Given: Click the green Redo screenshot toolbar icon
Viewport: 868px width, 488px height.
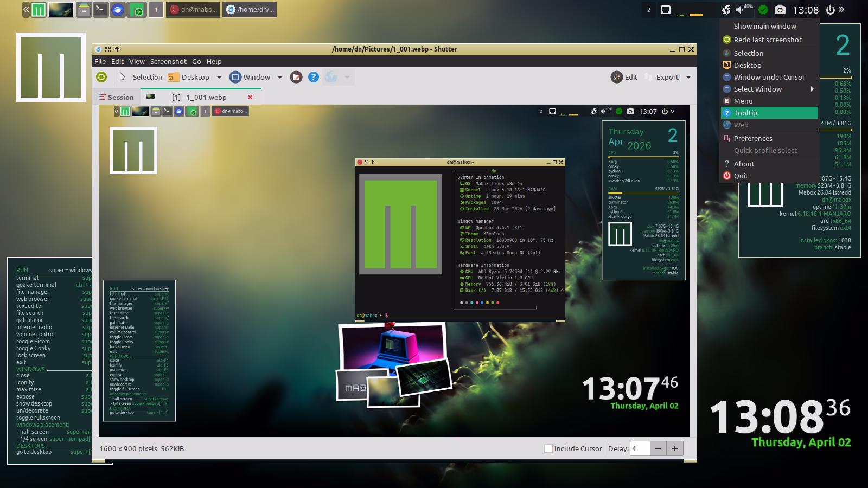Looking at the screenshot, I should 101,77.
